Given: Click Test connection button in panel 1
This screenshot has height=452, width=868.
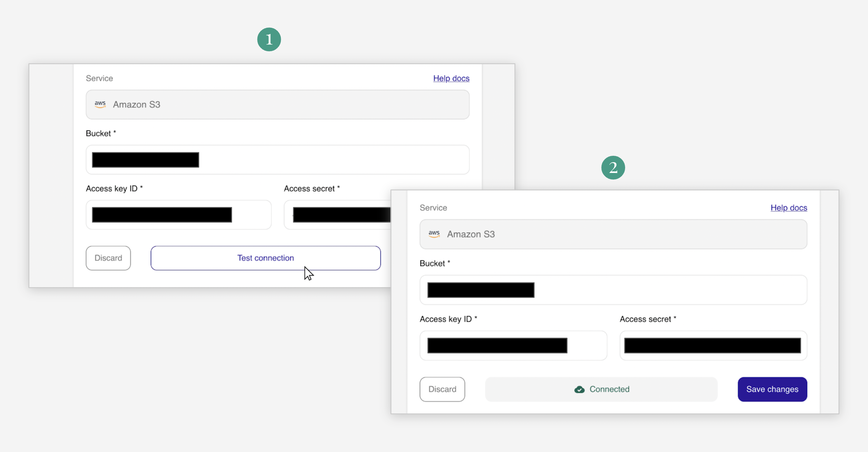Looking at the screenshot, I should 266,258.
